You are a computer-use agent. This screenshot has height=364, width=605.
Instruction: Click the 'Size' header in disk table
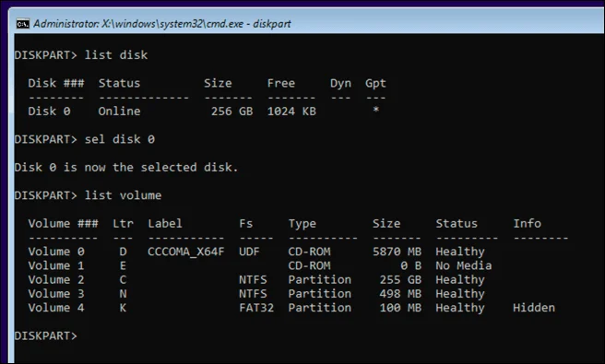tap(218, 83)
